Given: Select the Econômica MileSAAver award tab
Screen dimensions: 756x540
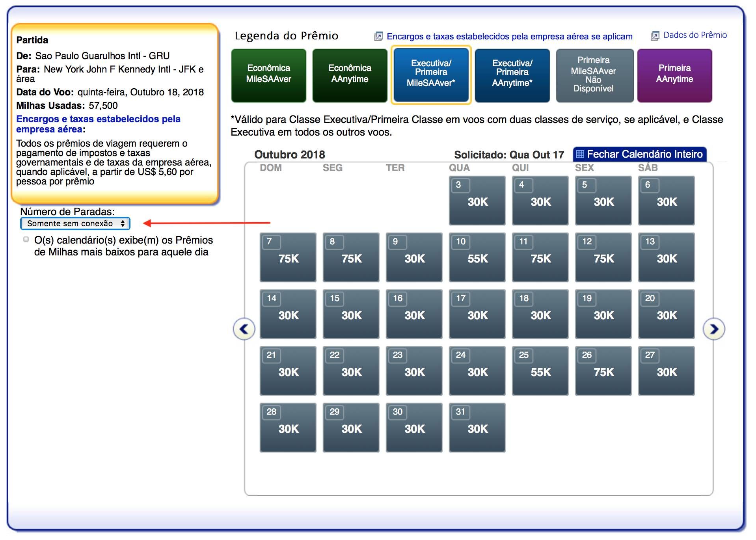Looking at the screenshot, I should [x=269, y=75].
